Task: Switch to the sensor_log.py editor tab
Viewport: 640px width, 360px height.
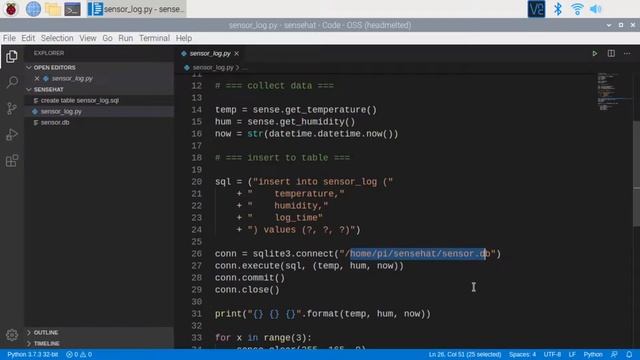Action: (210, 53)
